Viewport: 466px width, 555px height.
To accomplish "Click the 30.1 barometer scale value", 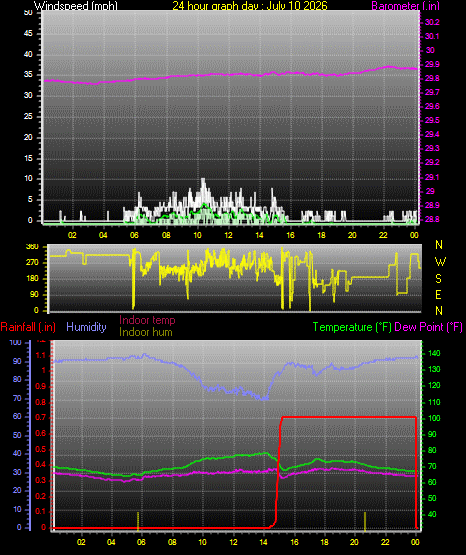I will point(432,36).
